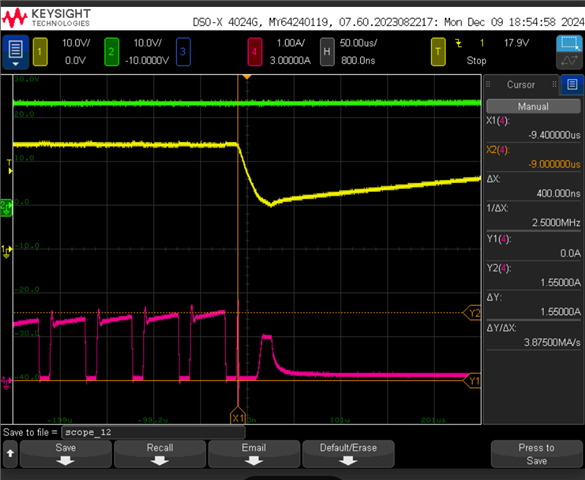Image resolution: width=585 pixels, height=480 pixels.
Task: Open trigger T settings button
Action: pyautogui.click(x=438, y=52)
